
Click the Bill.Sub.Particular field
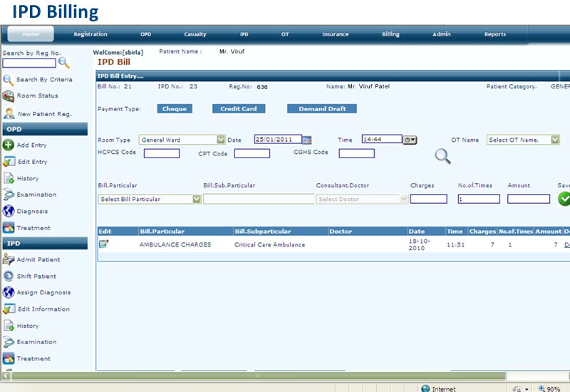259,199
